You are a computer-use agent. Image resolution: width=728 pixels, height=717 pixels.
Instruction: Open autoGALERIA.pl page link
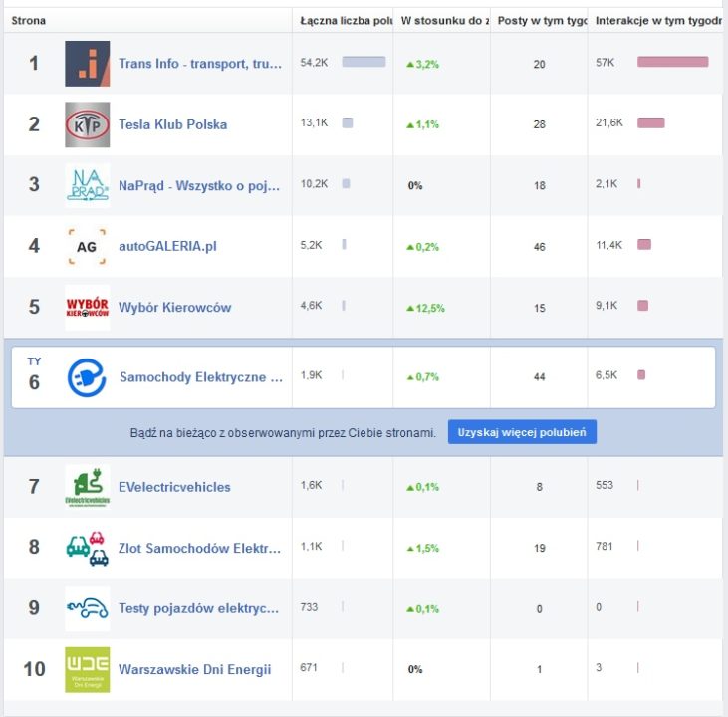tap(167, 246)
